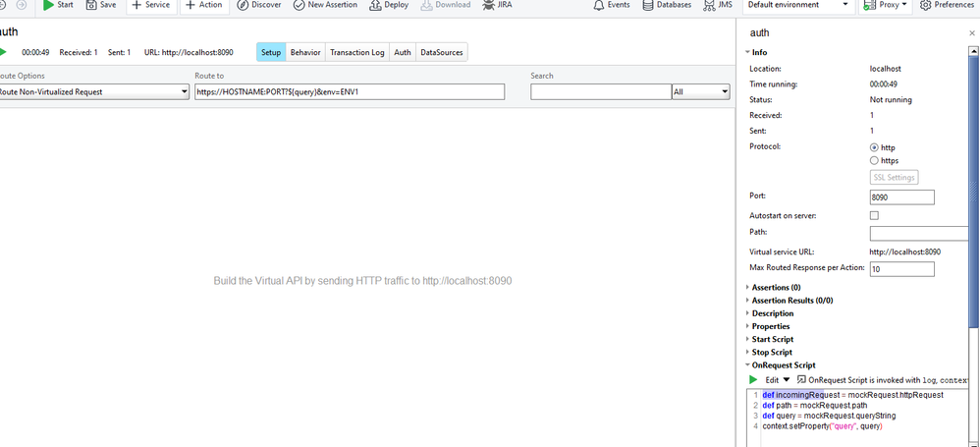Close the auth properties panel
The width and height of the screenshot is (980, 447).
coord(972,33)
